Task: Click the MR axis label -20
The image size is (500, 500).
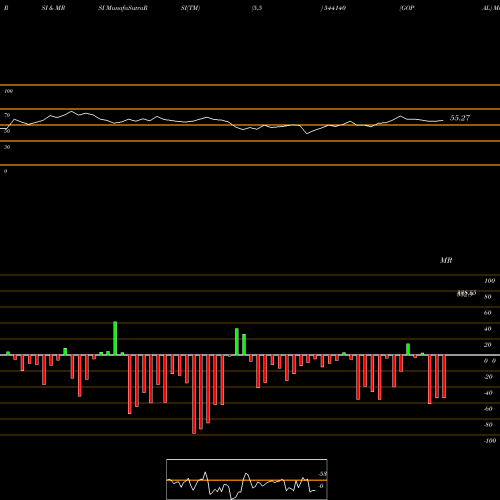Action: tap(488, 377)
